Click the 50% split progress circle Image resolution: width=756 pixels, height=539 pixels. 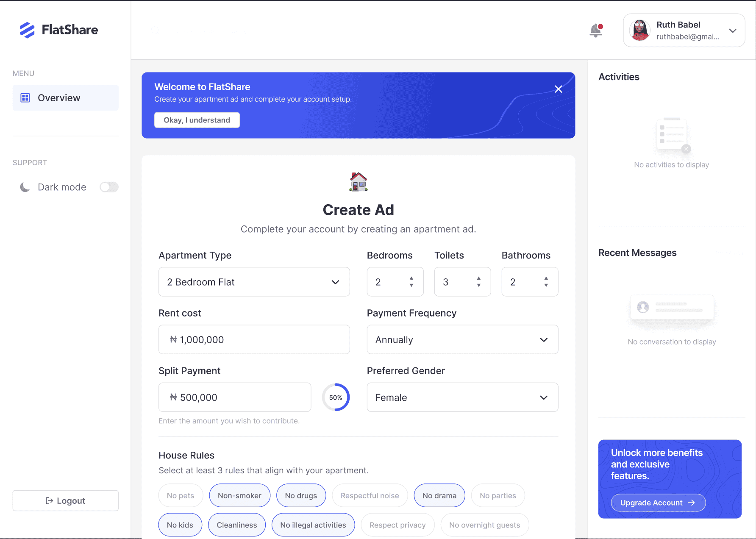pos(336,397)
